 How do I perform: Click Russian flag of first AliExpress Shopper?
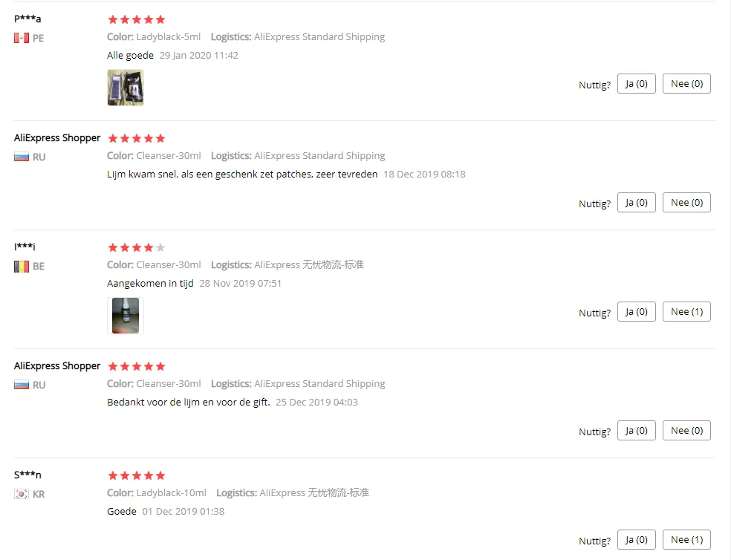click(22, 157)
